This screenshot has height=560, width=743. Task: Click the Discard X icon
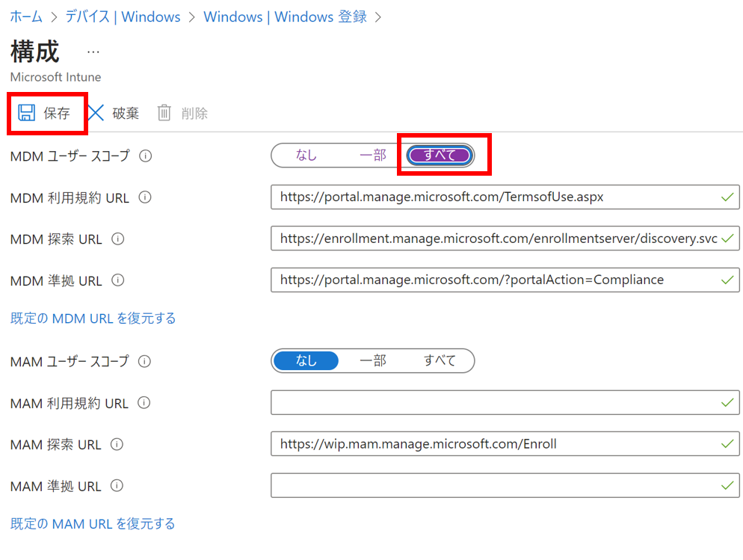coord(96,113)
